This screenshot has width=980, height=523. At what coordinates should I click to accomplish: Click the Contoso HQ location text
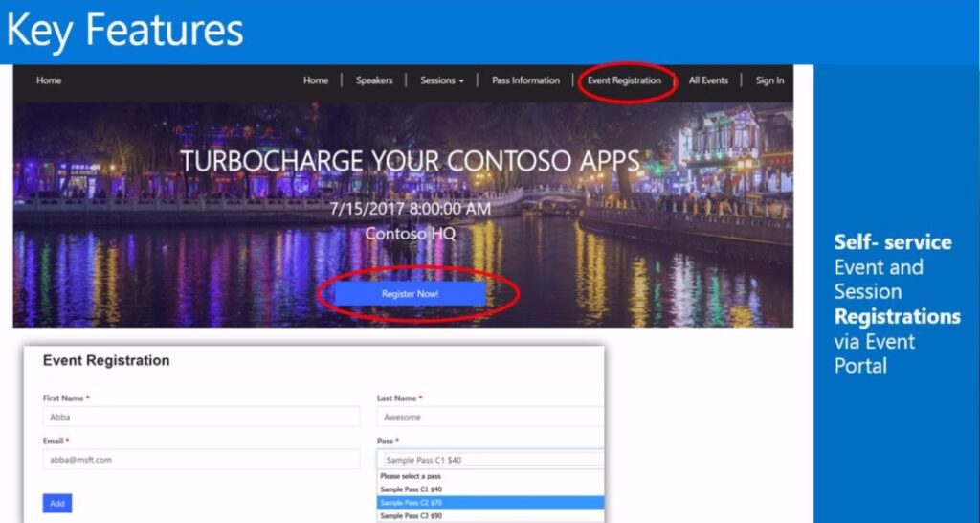411,233
